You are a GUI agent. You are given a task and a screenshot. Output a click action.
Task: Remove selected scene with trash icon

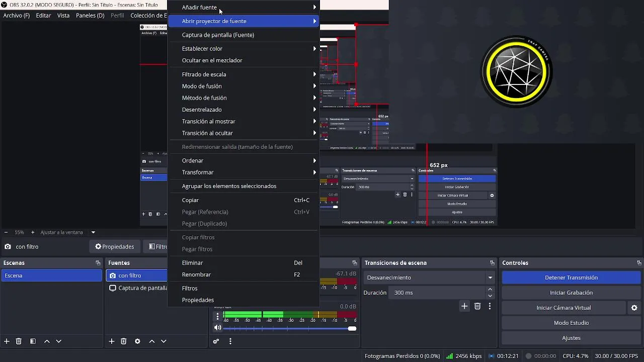pyautogui.click(x=19, y=341)
